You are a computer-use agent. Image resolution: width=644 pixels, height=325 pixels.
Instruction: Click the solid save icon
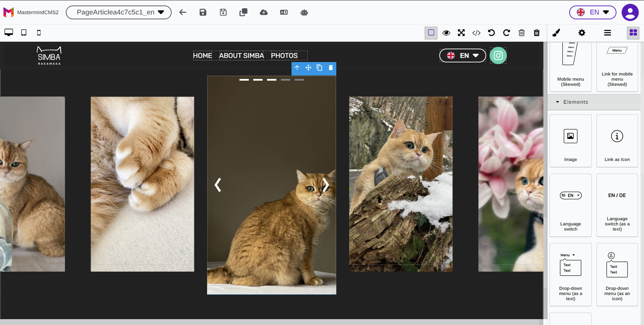[x=203, y=12]
